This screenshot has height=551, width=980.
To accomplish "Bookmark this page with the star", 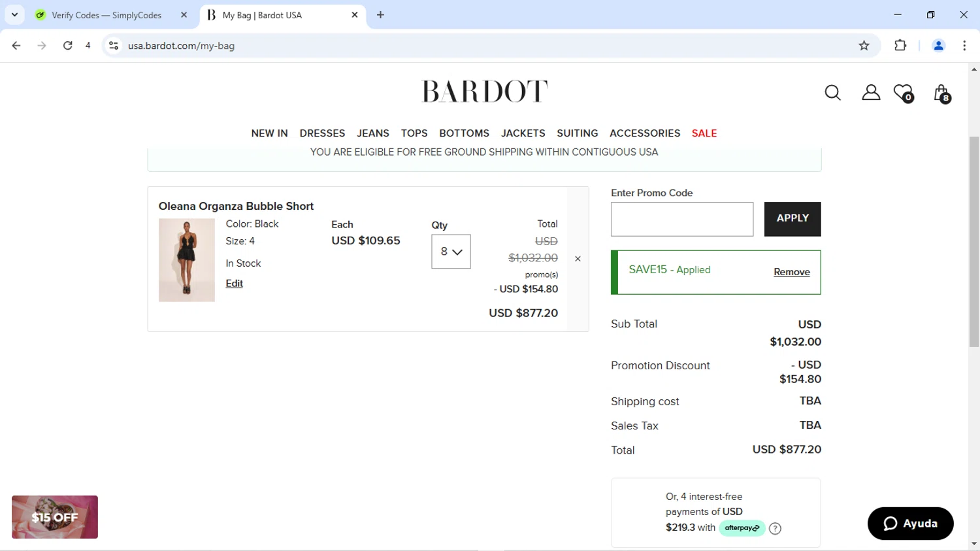I will [864, 46].
